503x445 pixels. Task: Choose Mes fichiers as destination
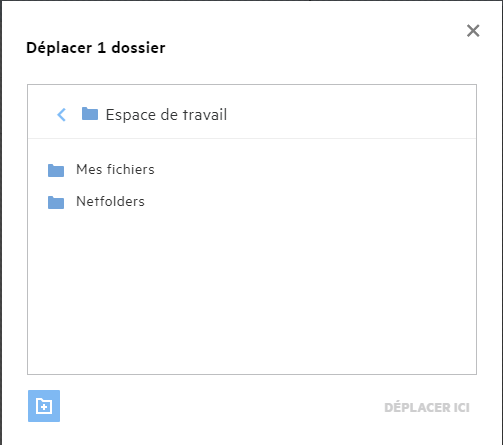pos(115,169)
